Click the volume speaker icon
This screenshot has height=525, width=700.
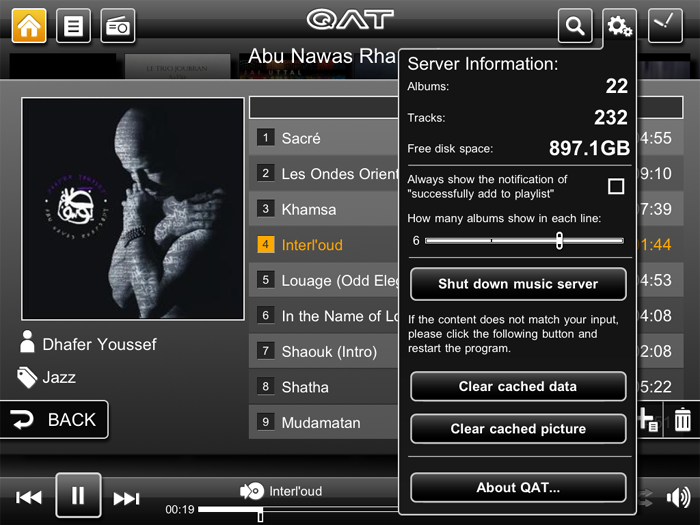(679, 497)
